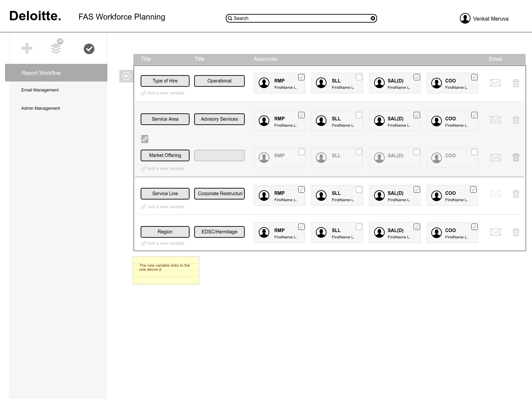Open the Type of Hire title dropdown
This screenshot has height=399, width=532.
click(165, 81)
